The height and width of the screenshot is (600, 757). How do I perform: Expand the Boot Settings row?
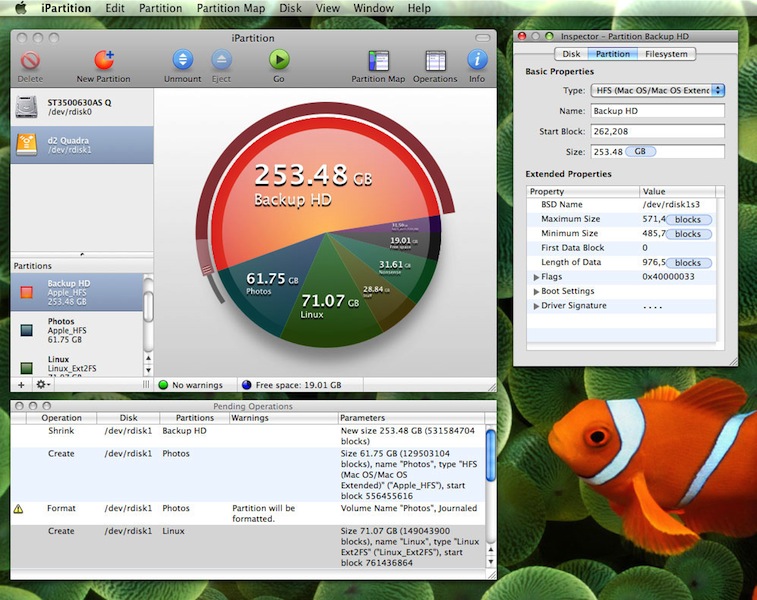[x=536, y=291]
